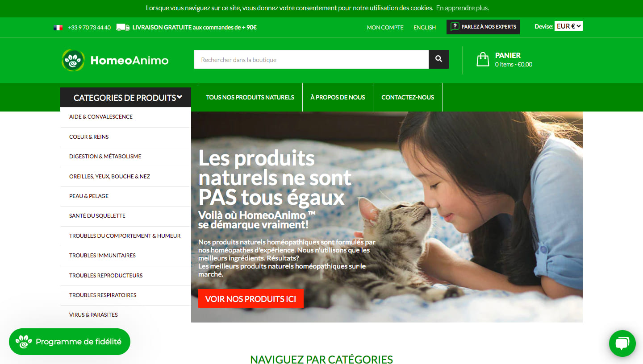Focus the Rechercher dans la boutique field
643x364 pixels.
click(x=311, y=59)
